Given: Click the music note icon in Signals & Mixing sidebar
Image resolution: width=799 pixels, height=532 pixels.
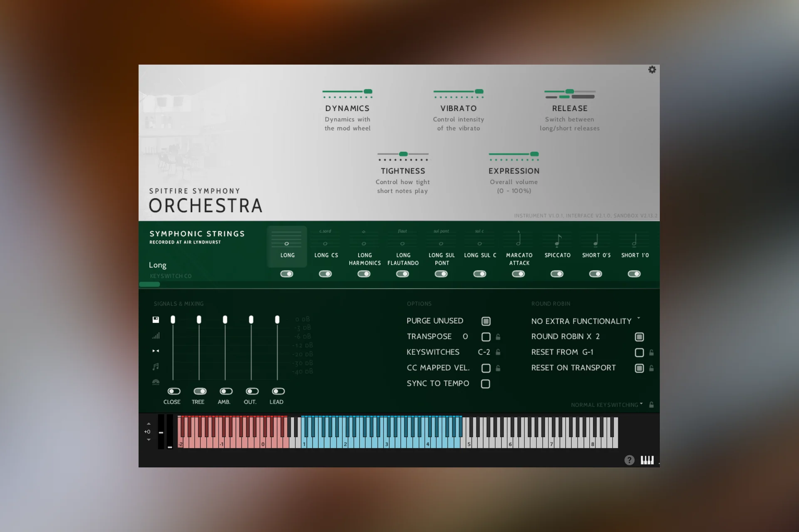Looking at the screenshot, I should coord(156,366).
